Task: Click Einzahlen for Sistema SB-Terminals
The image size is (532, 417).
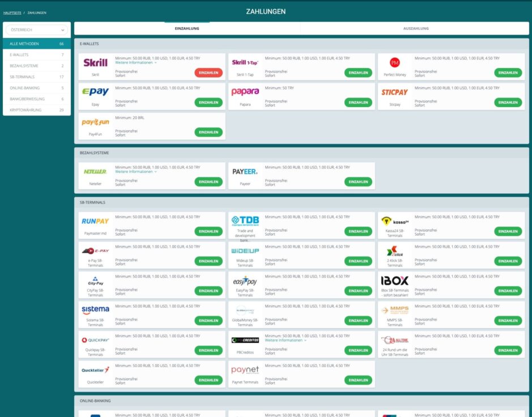Action: (208, 321)
